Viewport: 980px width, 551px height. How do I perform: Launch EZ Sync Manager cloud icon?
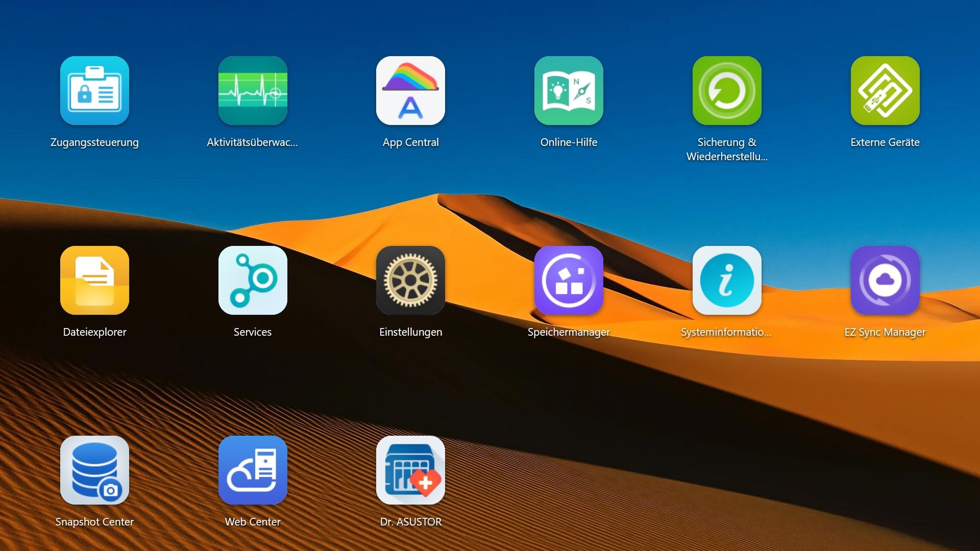point(885,281)
